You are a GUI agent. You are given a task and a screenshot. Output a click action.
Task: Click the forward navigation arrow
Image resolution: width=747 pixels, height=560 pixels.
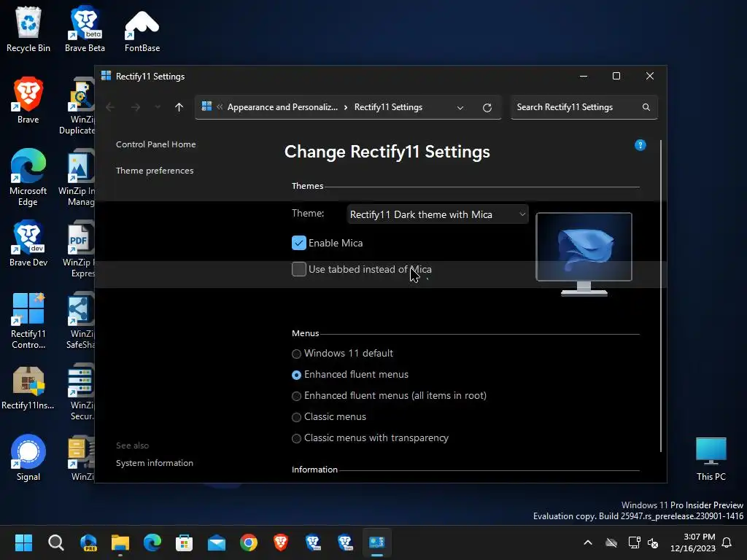click(x=136, y=107)
